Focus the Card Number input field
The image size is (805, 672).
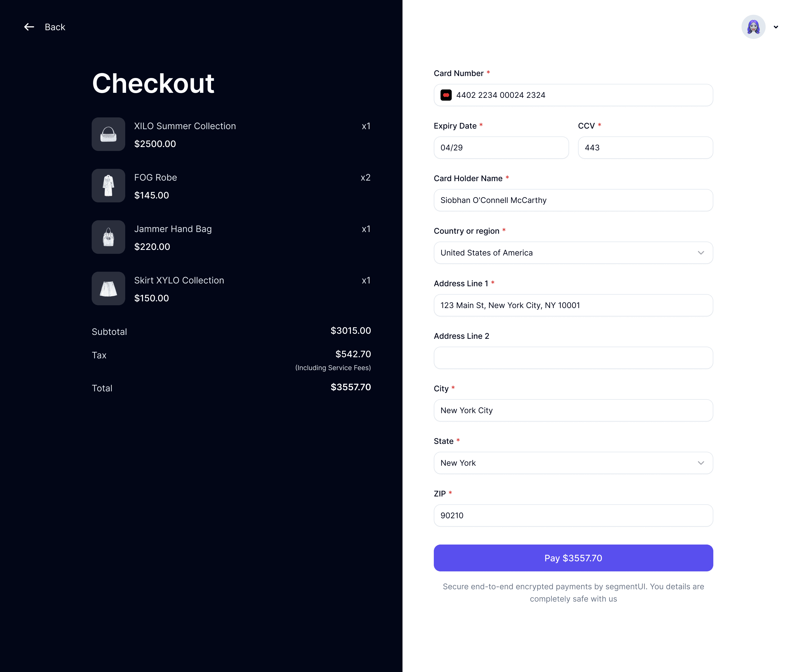point(573,95)
